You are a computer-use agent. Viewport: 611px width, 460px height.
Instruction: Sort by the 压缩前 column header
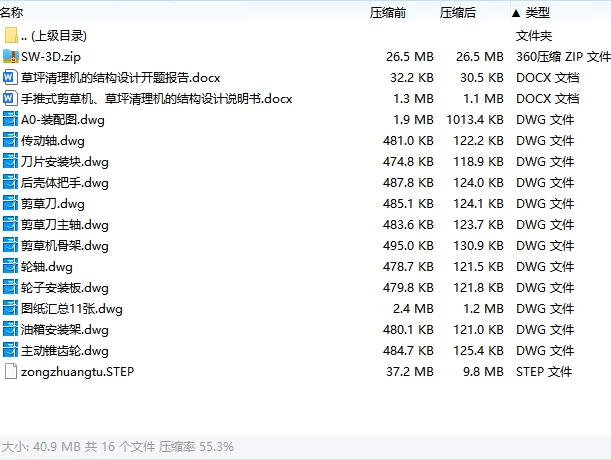[388, 12]
